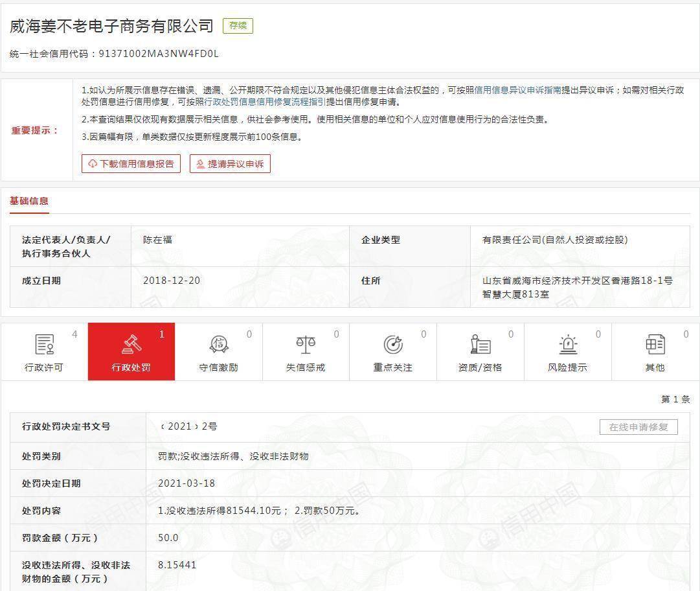Click 提请异议申诉 button
The width and height of the screenshot is (700, 591).
(x=230, y=164)
